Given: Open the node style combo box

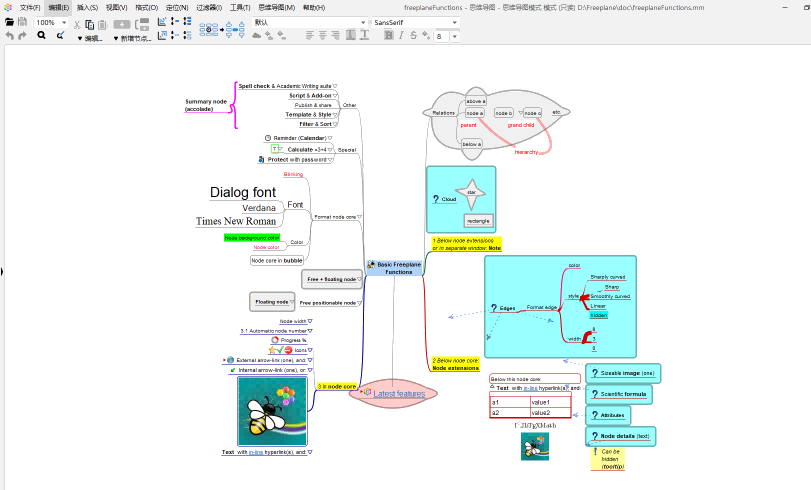Looking at the screenshot, I should pos(310,22).
